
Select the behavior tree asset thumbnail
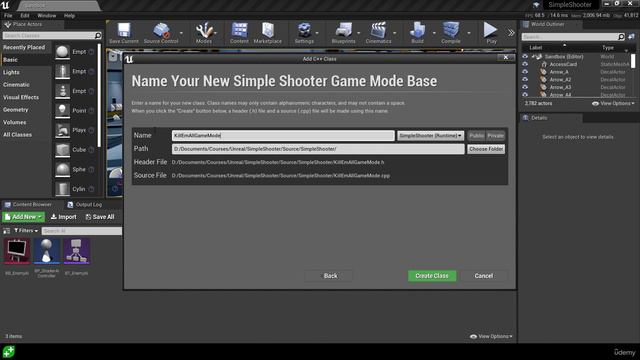[76, 251]
